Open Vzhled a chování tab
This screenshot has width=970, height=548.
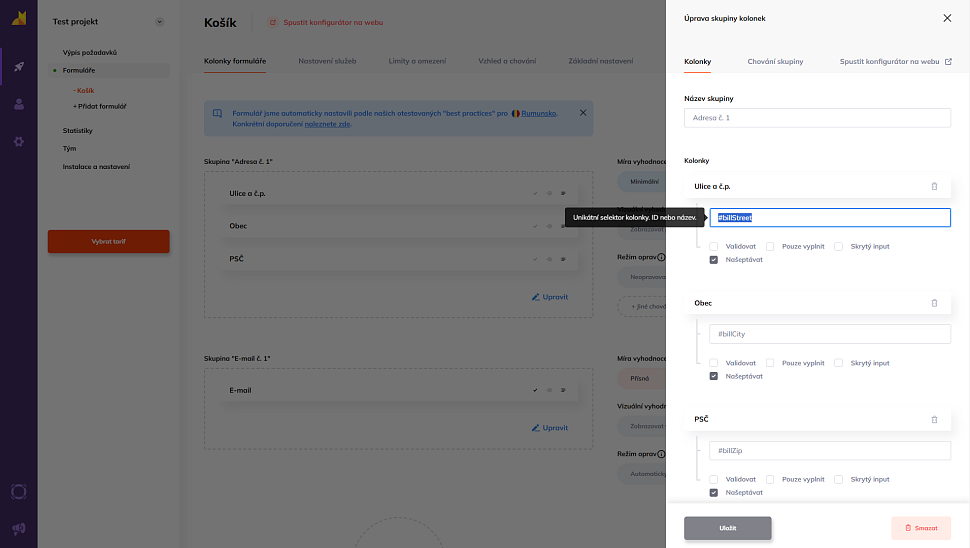(507, 61)
